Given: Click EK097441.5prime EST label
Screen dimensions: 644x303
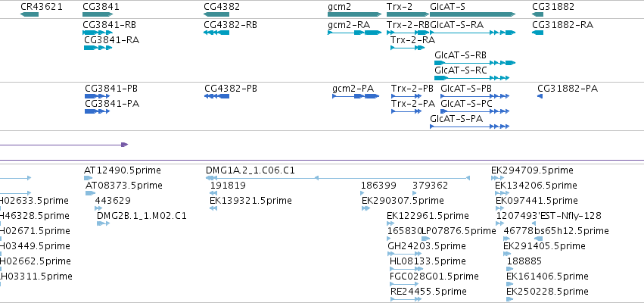Looking at the screenshot, I should pyautogui.click(x=537, y=201).
